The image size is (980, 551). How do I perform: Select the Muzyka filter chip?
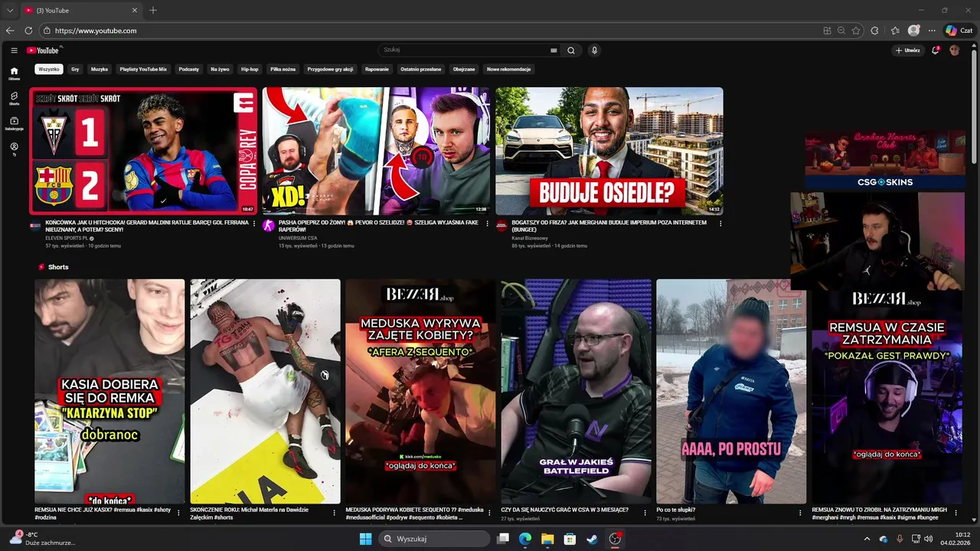pyautogui.click(x=100, y=69)
